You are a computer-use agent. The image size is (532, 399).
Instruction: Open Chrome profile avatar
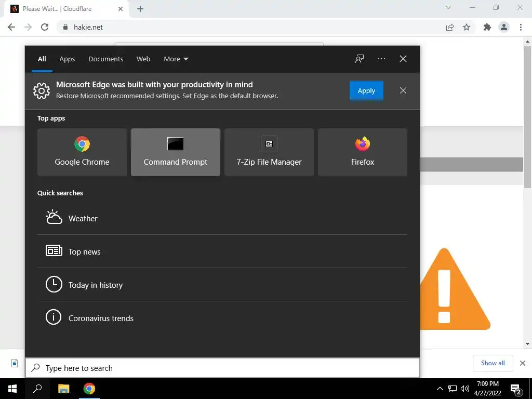(504, 27)
